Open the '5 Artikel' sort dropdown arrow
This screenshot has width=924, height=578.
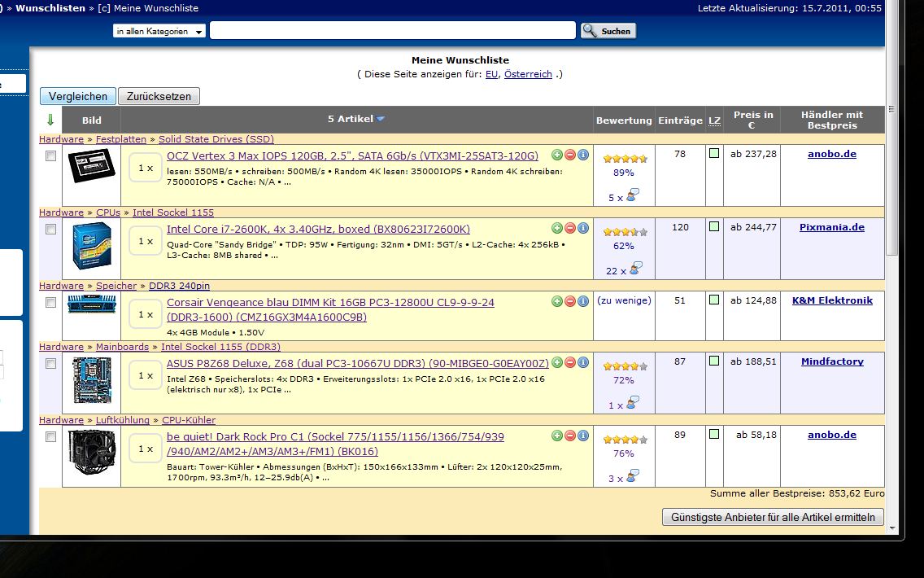pos(381,119)
